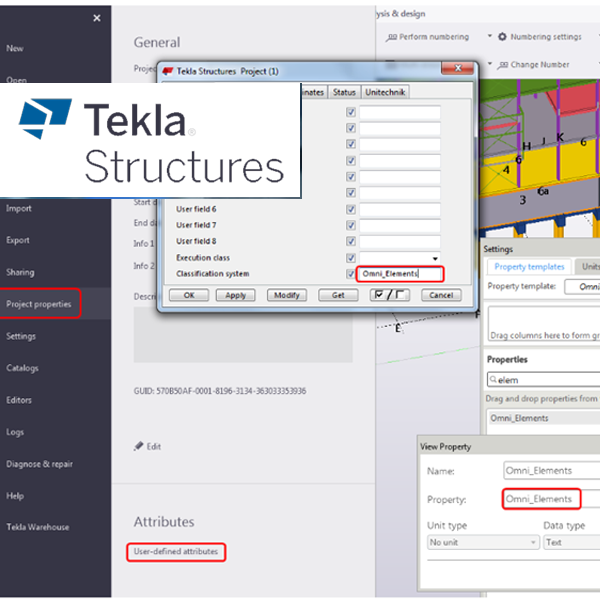Open the Import menu entry
The height and width of the screenshot is (600, 600).
[19, 208]
